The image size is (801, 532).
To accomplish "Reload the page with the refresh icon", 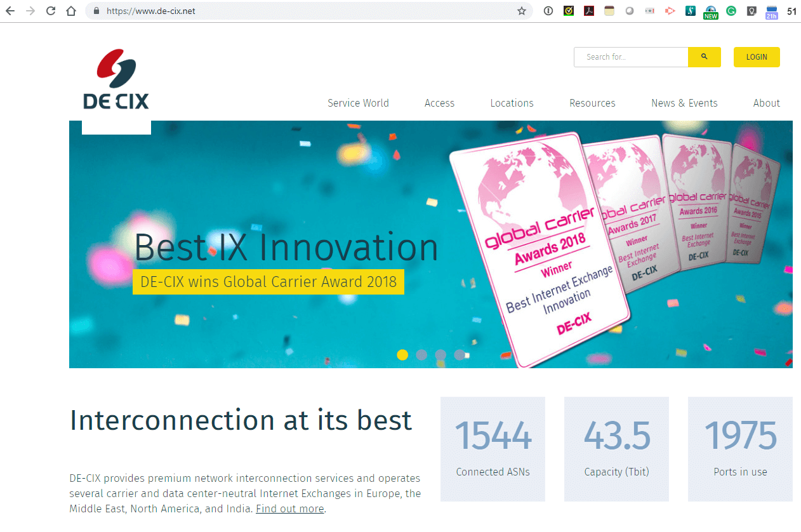I will pyautogui.click(x=50, y=11).
